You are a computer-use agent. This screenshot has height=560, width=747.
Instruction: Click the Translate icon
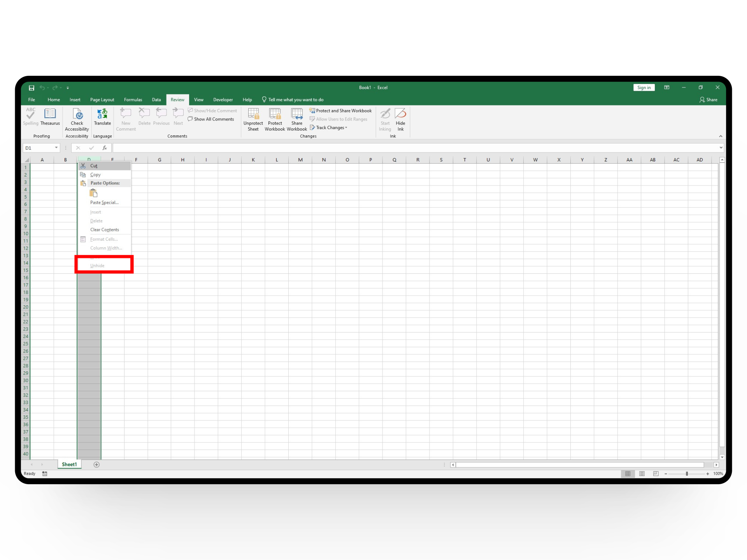click(102, 114)
